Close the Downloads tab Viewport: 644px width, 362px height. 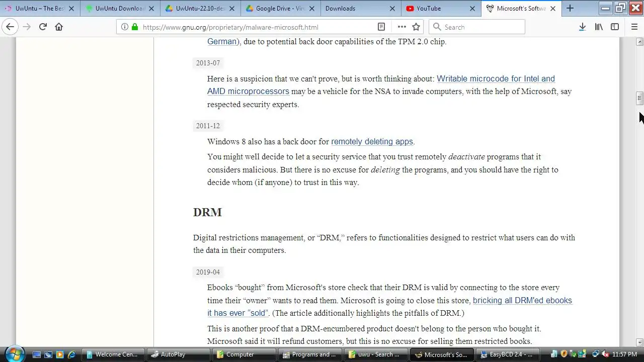point(392,9)
